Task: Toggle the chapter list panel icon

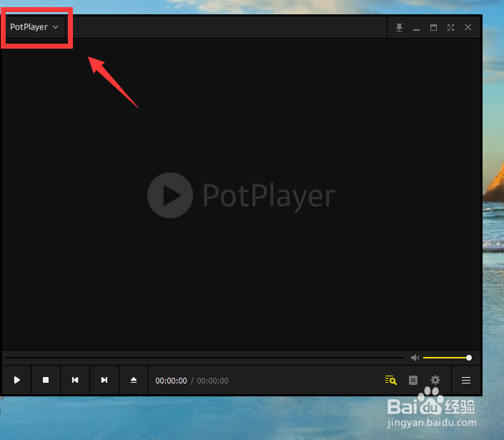Action: (x=413, y=380)
